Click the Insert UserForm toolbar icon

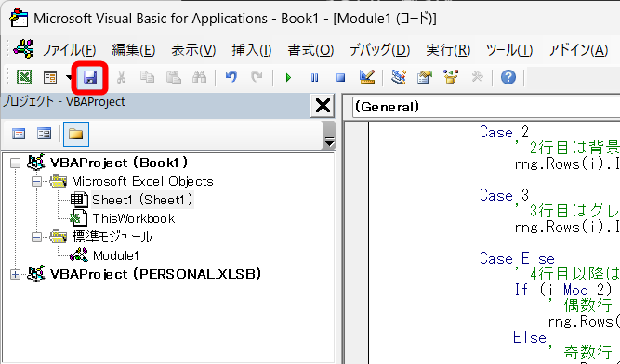click(50, 77)
